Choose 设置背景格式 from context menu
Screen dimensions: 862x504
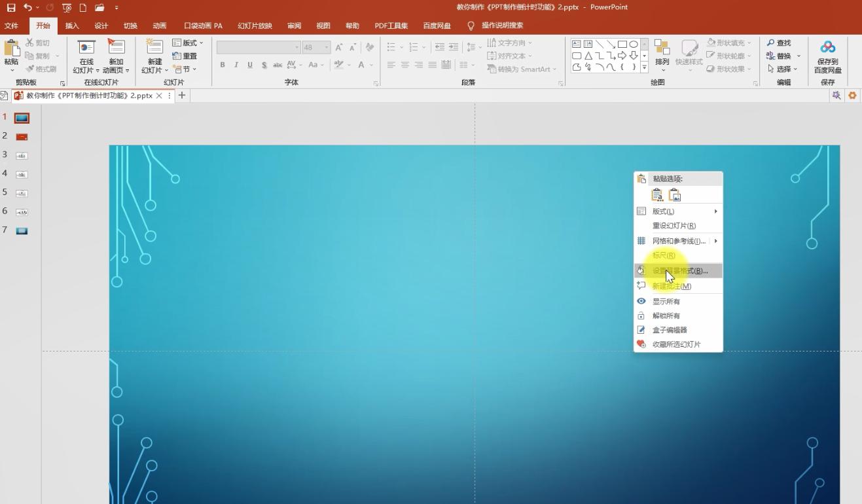tap(679, 271)
